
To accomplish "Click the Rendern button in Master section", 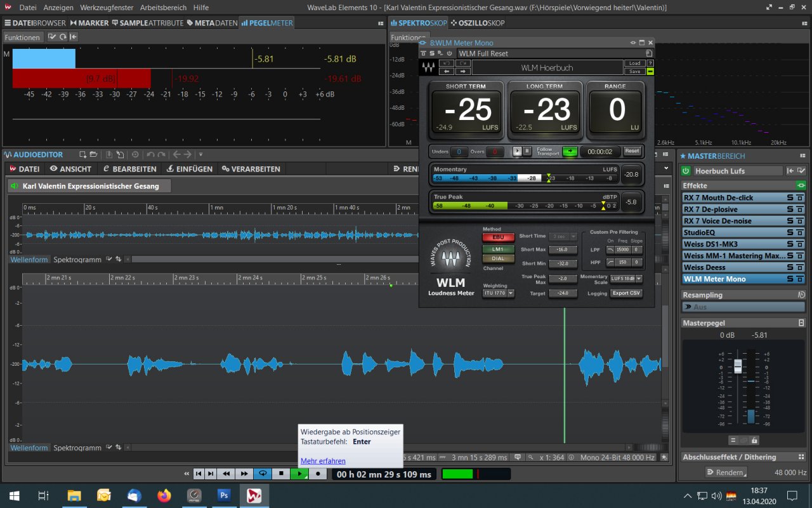I will pyautogui.click(x=726, y=472).
